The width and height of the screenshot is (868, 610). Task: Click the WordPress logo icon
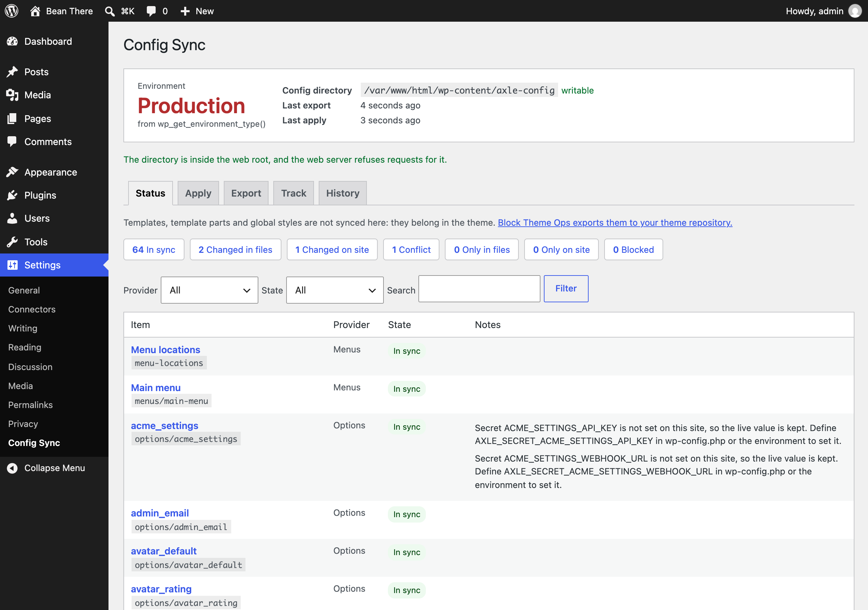click(x=11, y=11)
